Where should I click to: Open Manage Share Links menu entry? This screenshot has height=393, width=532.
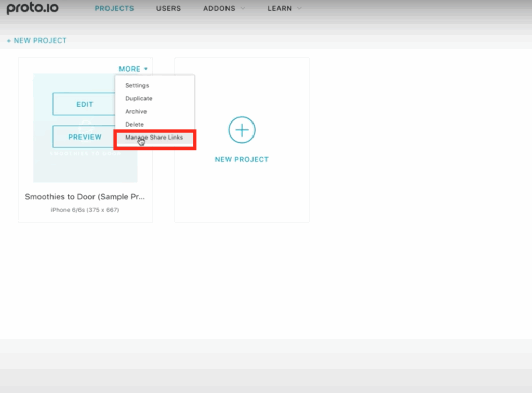click(154, 138)
